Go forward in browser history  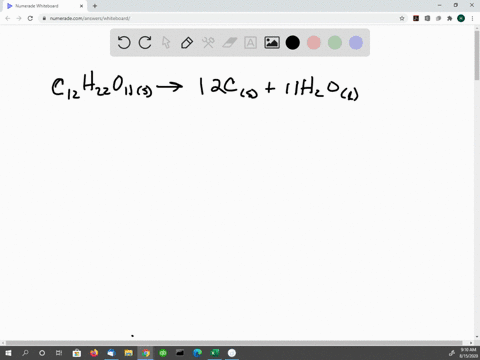19,18
